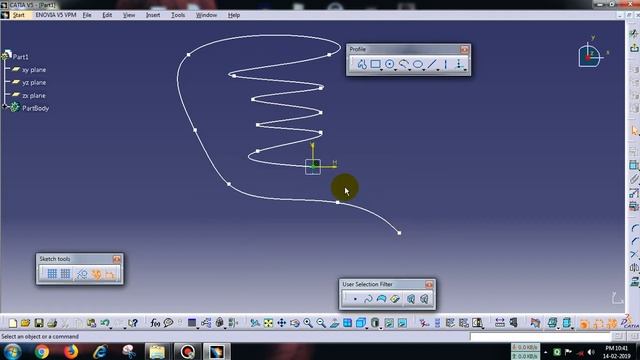Open the Tools menu

[x=178, y=15]
